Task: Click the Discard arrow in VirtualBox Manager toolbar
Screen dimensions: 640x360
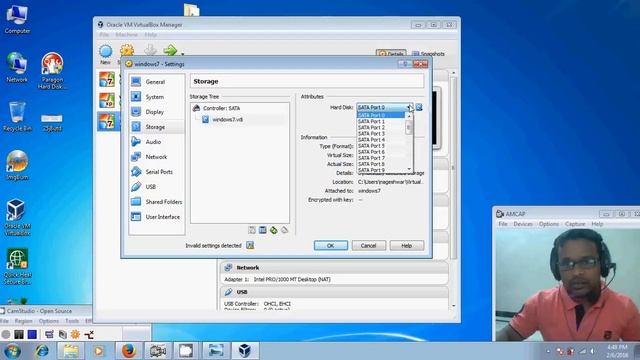Action: pyautogui.click(x=150, y=50)
